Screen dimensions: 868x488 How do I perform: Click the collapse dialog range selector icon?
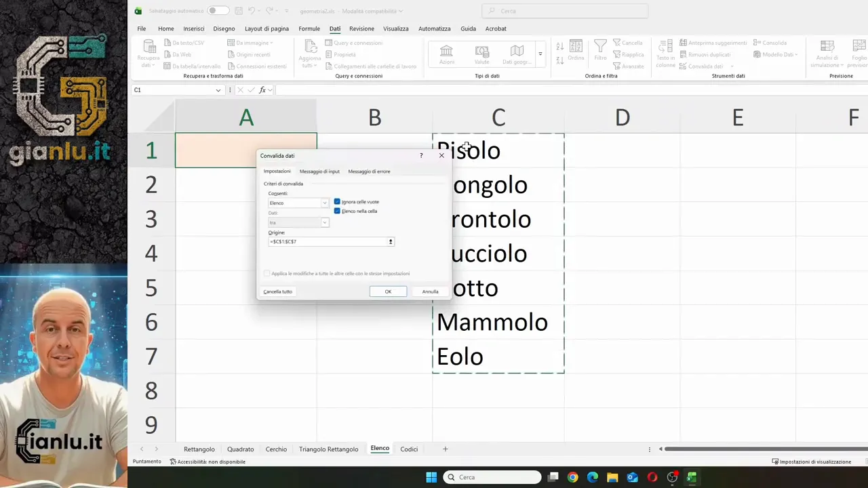coord(391,241)
